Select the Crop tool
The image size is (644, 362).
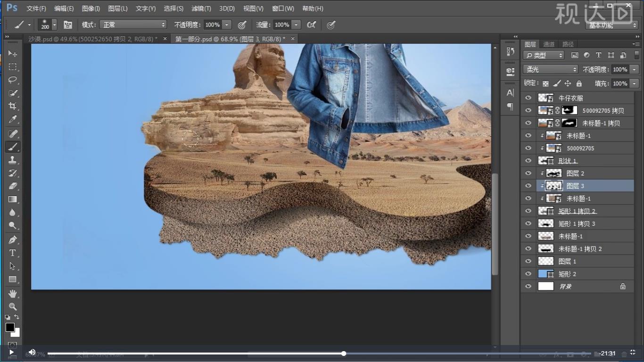13,106
